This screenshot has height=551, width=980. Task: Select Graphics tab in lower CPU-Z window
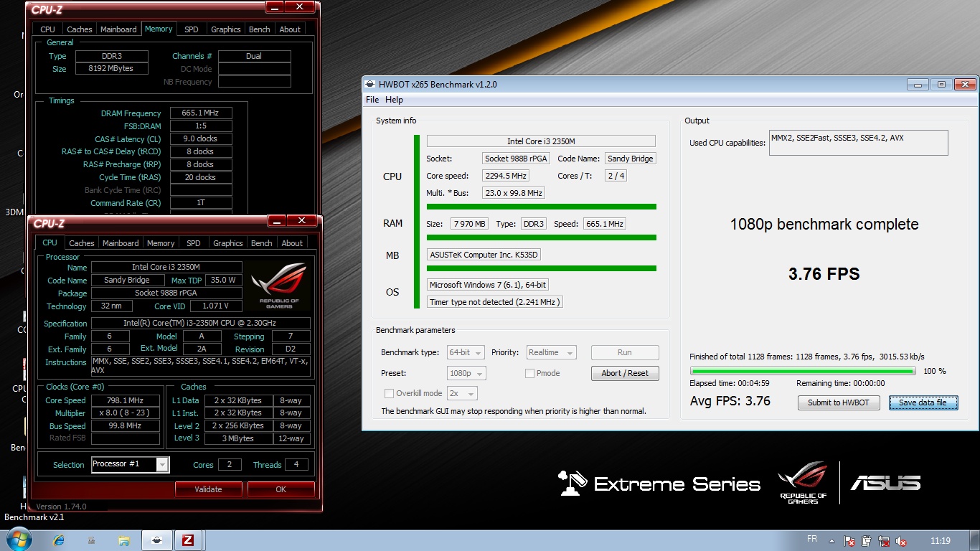point(227,243)
